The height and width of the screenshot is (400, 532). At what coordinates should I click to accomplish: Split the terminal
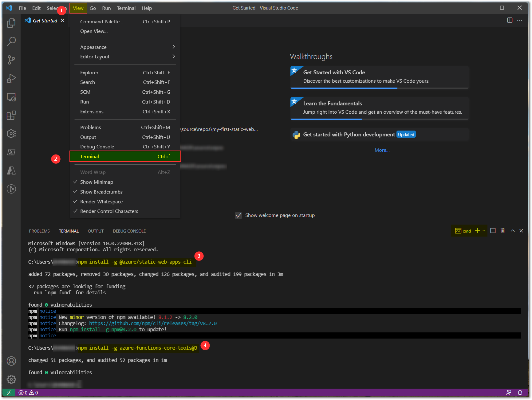coord(493,231)
